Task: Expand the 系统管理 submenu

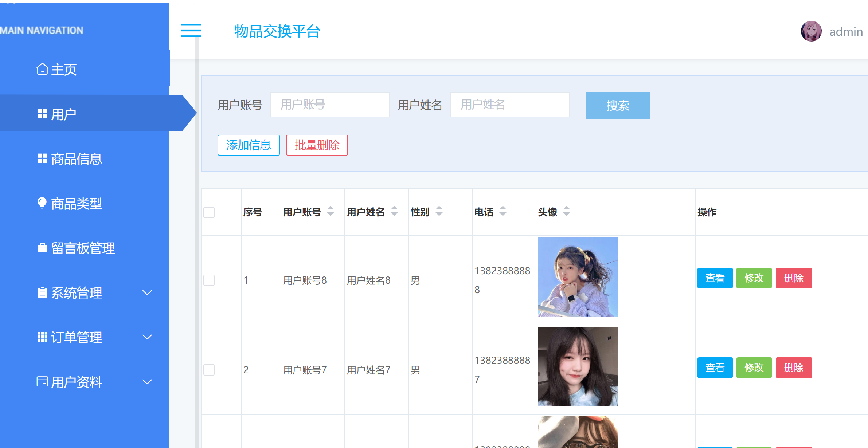Action: [147, 292]
